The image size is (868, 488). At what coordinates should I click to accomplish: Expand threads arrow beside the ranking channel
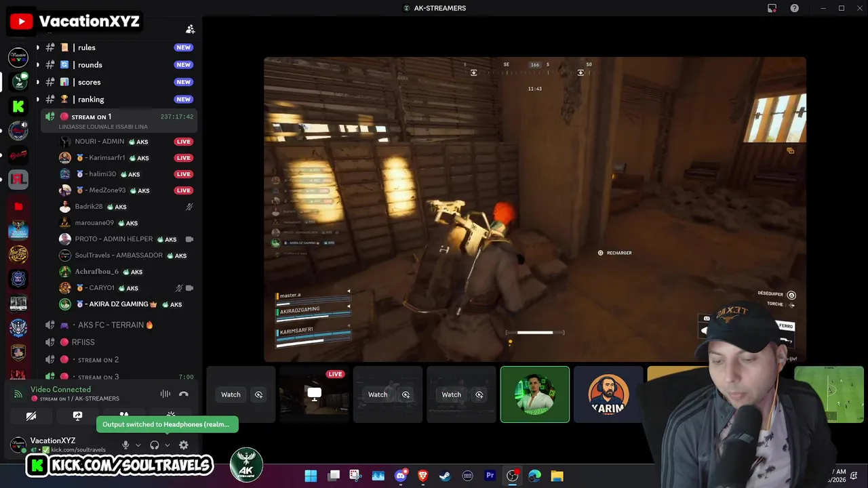pyautogui.click(x=37, y=100)
